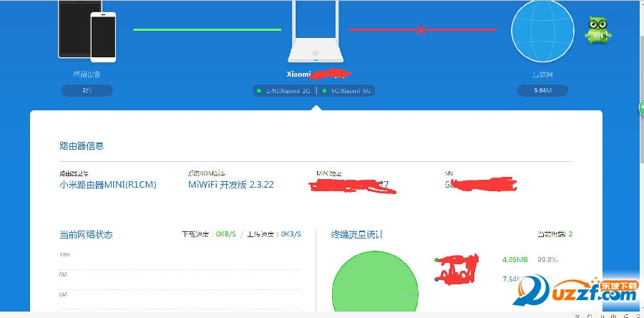This screenshot has width=644, height=318.
Task: Open the 2台 connected devices badge
Action: tap(87, 90)
